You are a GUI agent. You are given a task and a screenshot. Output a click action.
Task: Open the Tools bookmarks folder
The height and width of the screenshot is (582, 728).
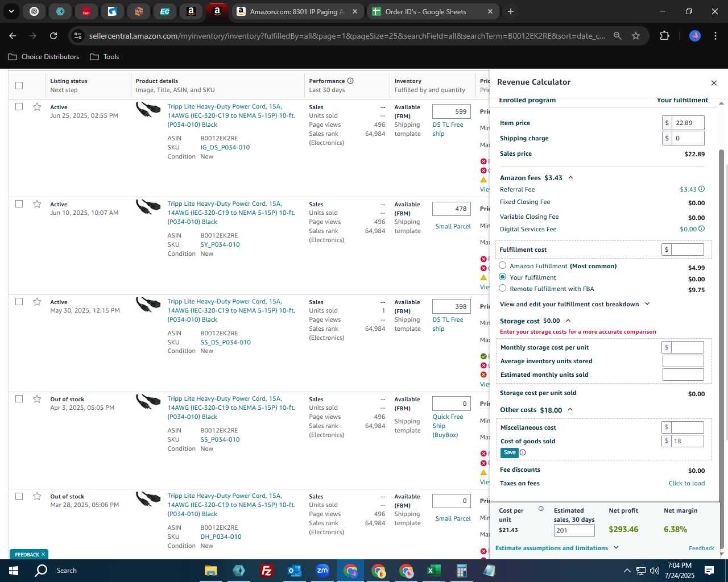click(x=105, y=57)
